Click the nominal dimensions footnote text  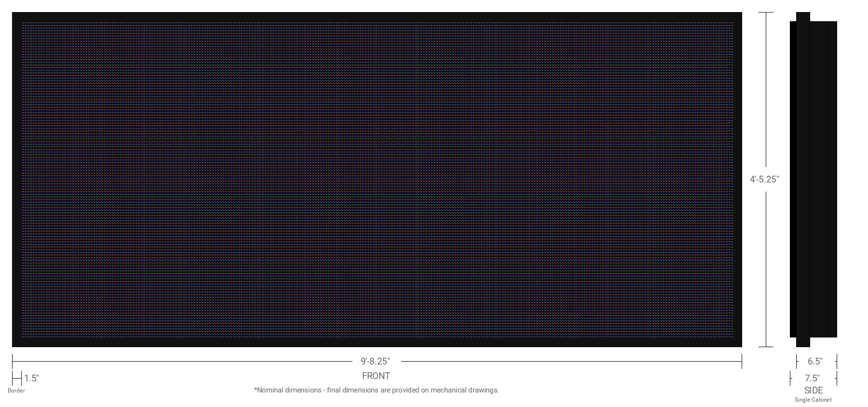point(376,390)
